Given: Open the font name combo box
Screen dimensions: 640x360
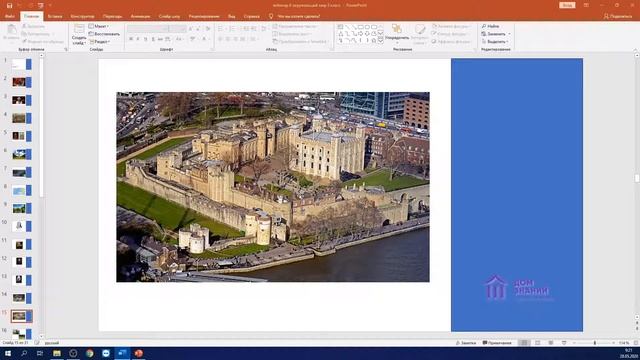Looking at the screenshot, I should (148, 29).
